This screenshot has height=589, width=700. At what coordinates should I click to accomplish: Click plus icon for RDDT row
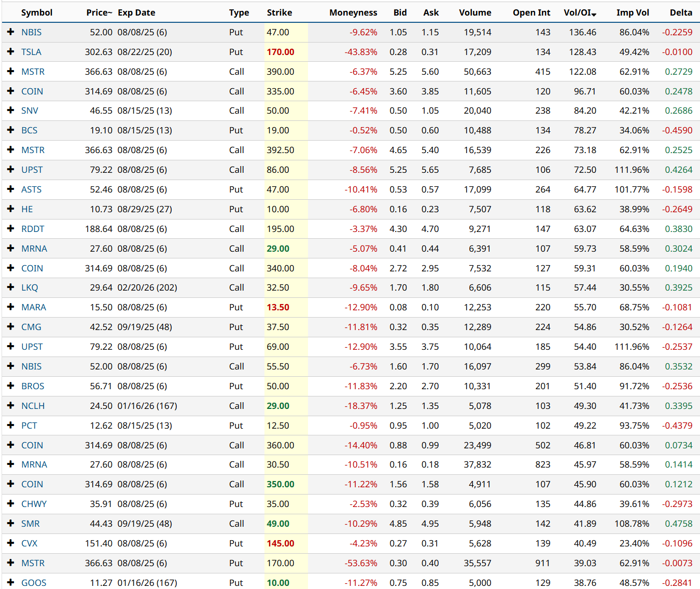click(10, 229)
